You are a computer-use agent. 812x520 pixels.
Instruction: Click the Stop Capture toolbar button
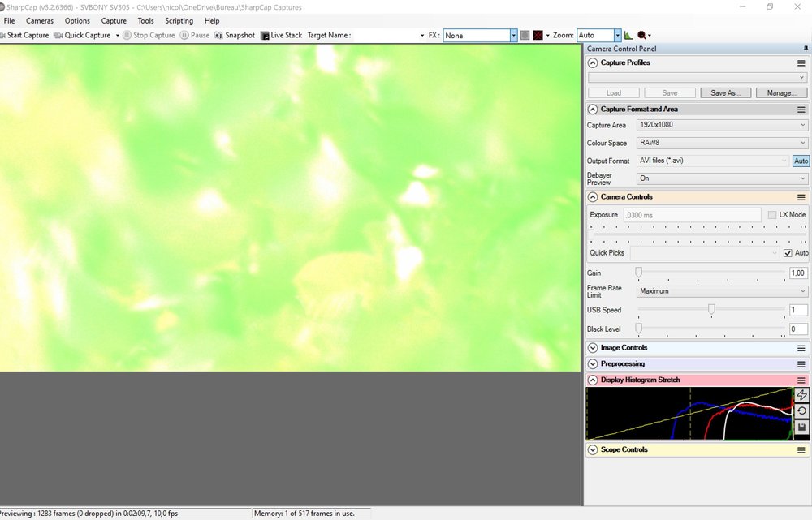tap(149, 35)
